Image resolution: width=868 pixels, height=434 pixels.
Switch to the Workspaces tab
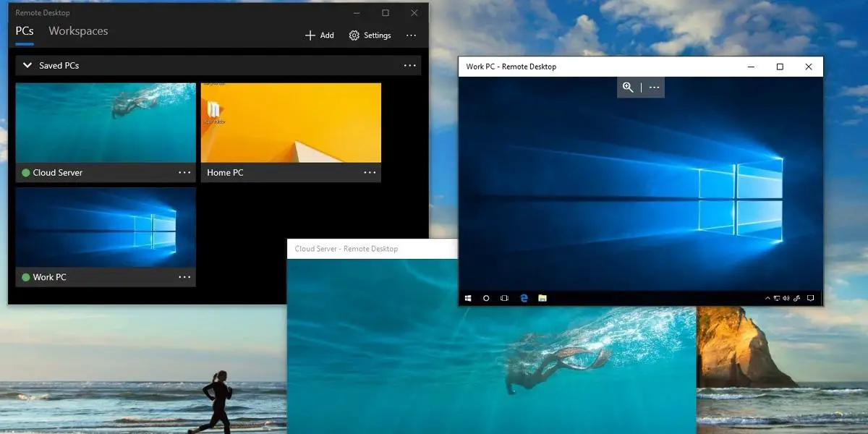point(78,31)
